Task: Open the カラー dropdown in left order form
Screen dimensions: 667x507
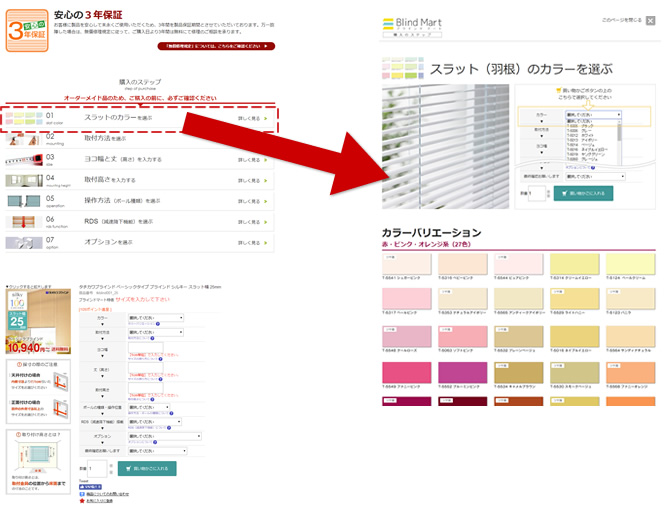Action: point(155,317)
